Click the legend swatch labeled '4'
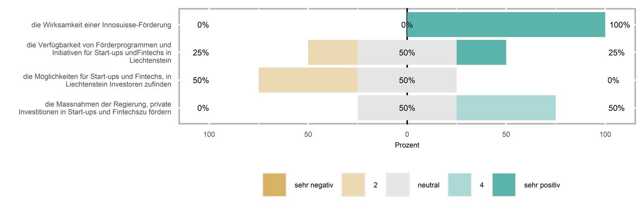Image resolution: width=644 pixels, height=213 pixels. [x=459, y=185]
